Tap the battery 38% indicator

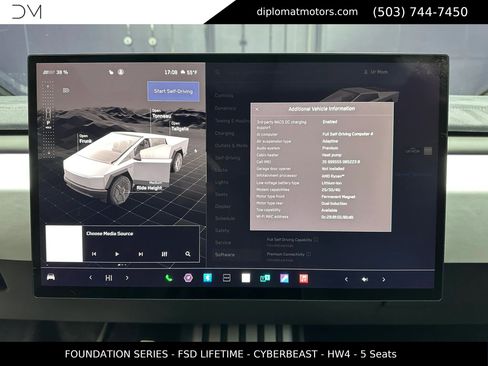(56, 72)
